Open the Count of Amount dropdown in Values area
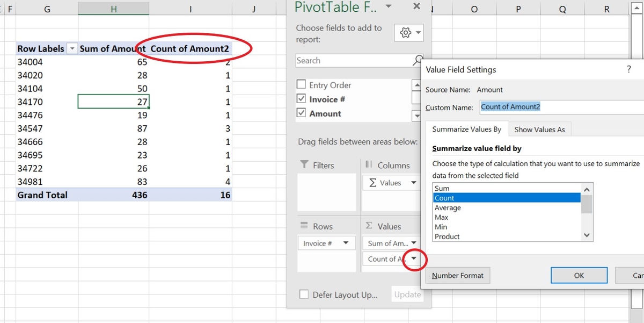644x323 pixels. (x=413, y=259)
